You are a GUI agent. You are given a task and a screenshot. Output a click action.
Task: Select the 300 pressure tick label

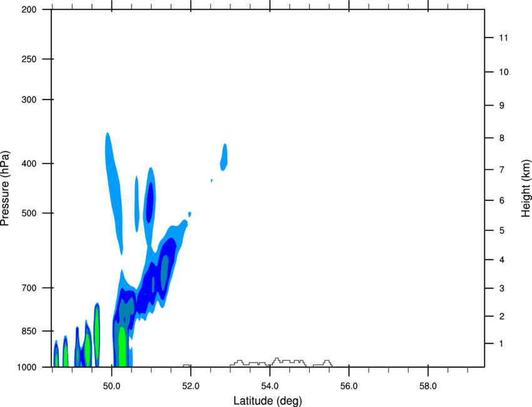(29, 100)
